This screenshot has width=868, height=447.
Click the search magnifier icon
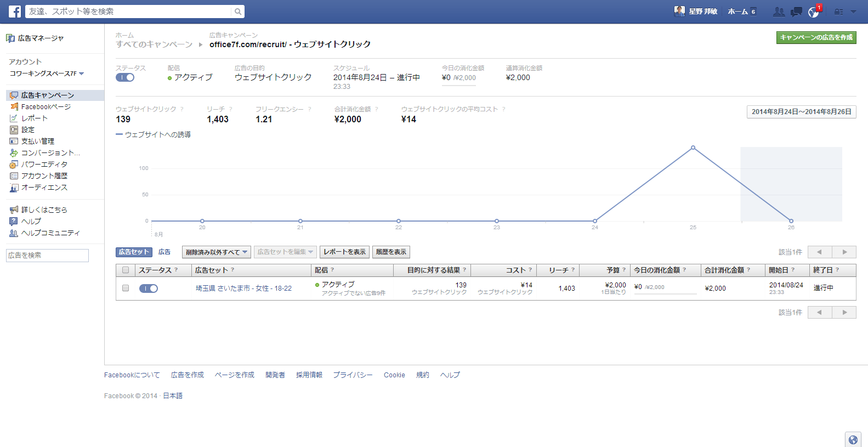pyautogui.click(x=238, y=12)
